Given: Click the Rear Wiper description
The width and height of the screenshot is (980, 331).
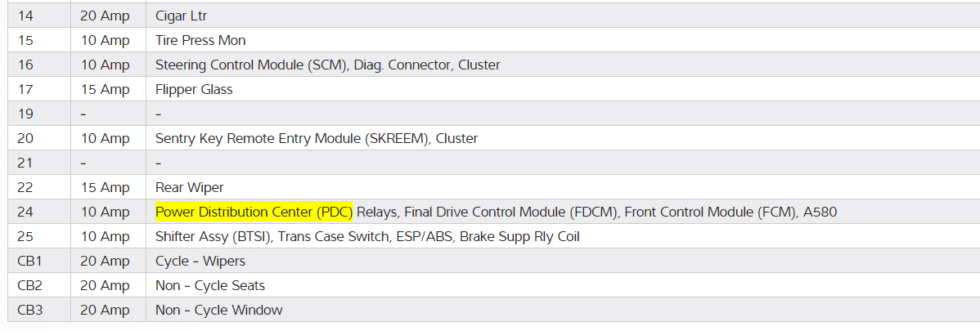Looking at the screenshot, I should click(189, 187).
